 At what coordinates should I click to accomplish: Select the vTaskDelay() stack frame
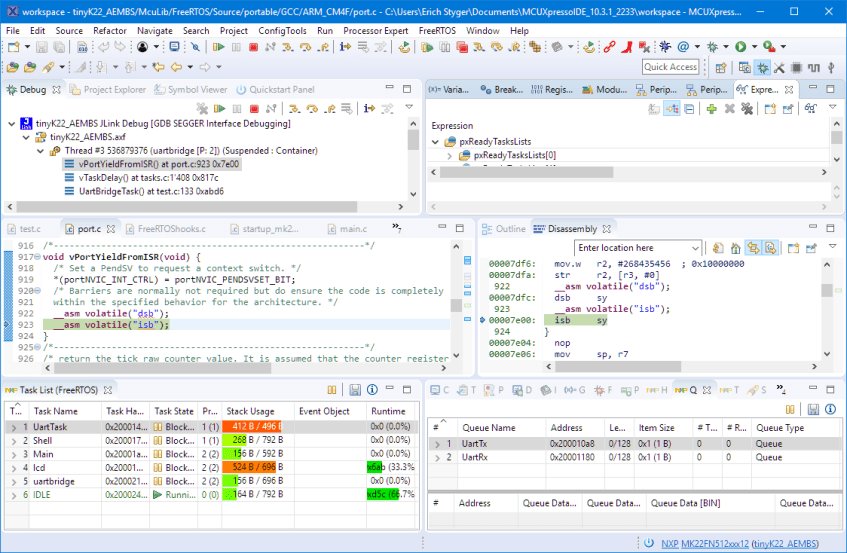[x=149, y=178]
